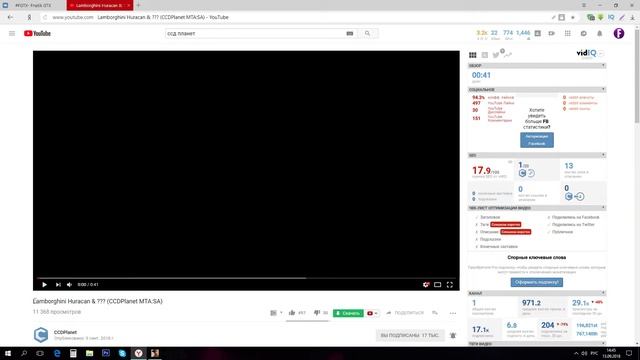Dislike the video with thumbs down
The height and width of the screenshot is (360, 640).
click(317, 313)
